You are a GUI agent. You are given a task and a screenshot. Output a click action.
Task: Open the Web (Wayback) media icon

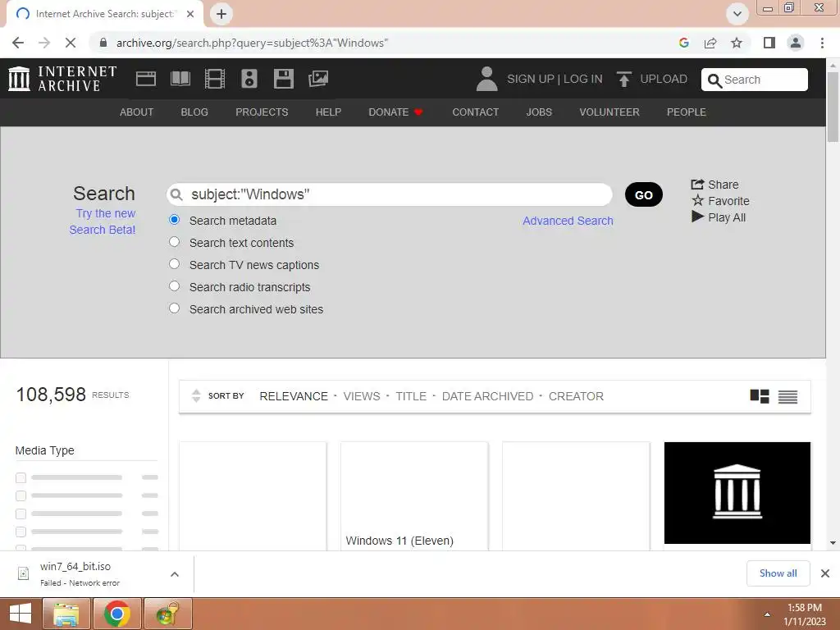pyautogui.click(x=146, y=79)
